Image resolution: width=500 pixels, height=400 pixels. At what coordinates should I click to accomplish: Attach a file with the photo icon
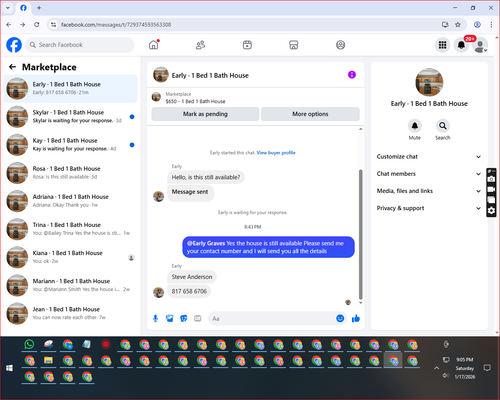click(170, 319)
